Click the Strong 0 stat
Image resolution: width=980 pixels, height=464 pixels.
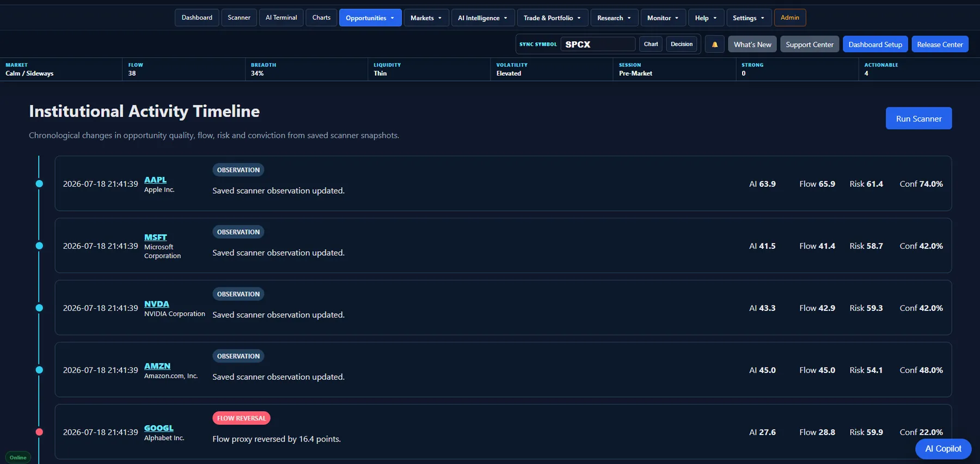[x=797, y=69]
